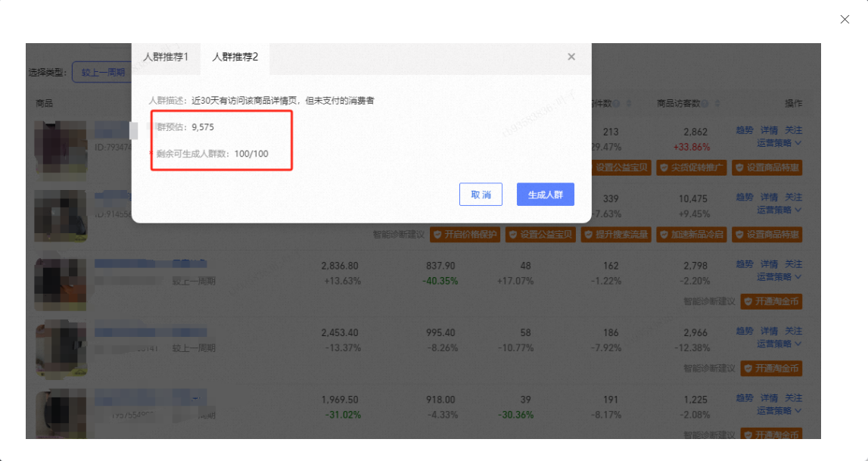Click the 2,836.80 amount cell

pos(339,266)
